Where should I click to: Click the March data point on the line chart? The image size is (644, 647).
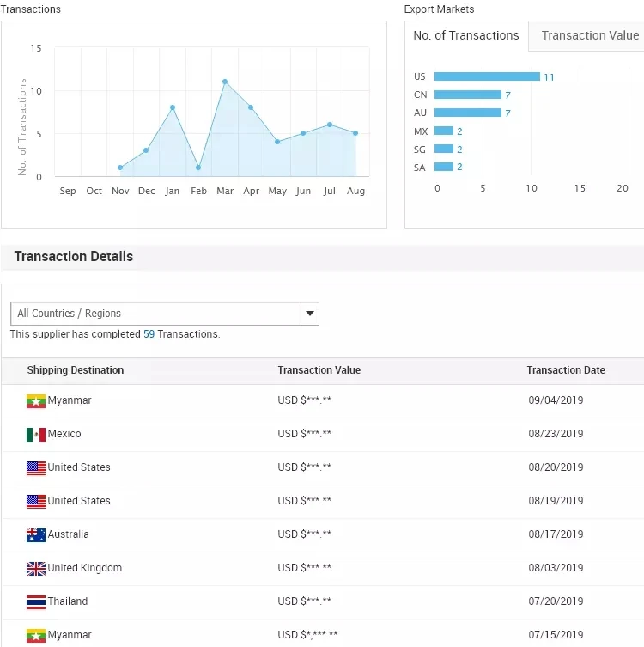[x=225, y=82]
